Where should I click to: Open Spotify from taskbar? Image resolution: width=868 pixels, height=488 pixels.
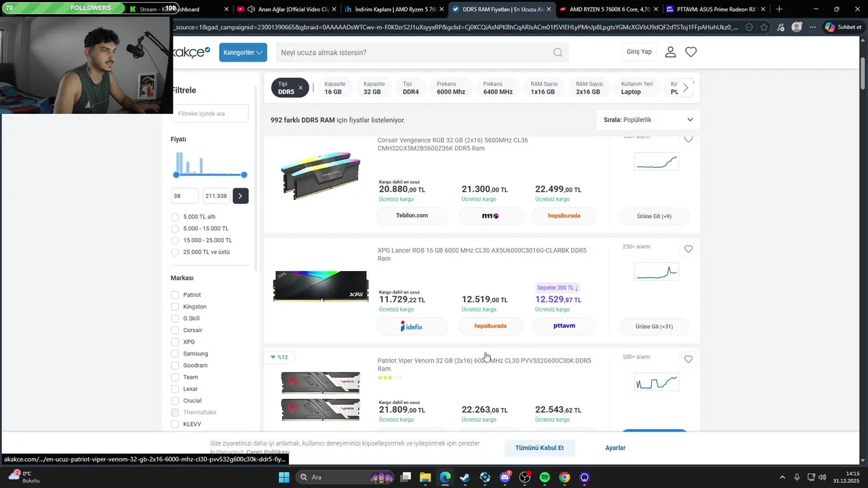(545, 477)
